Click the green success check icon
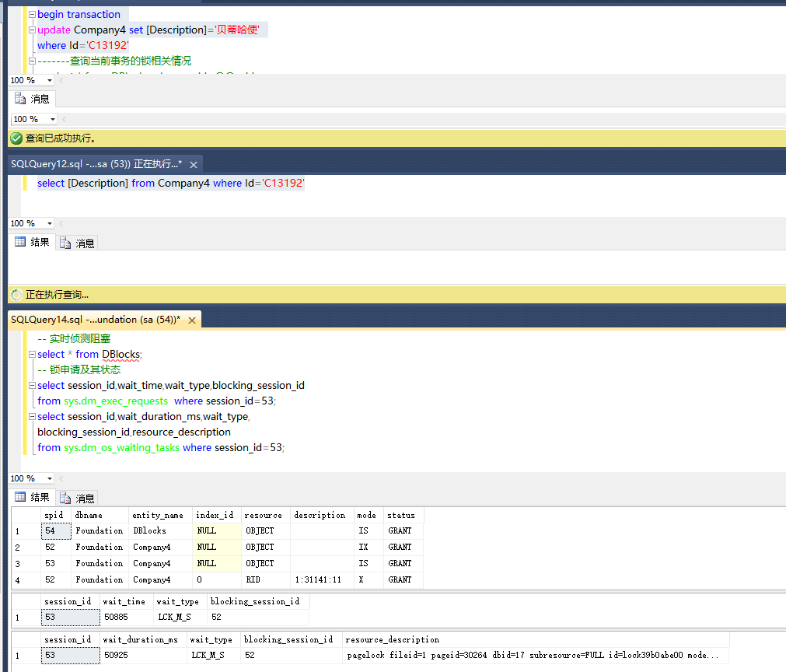The height and width of the screenshot is (672, 786). coord(16,138)
